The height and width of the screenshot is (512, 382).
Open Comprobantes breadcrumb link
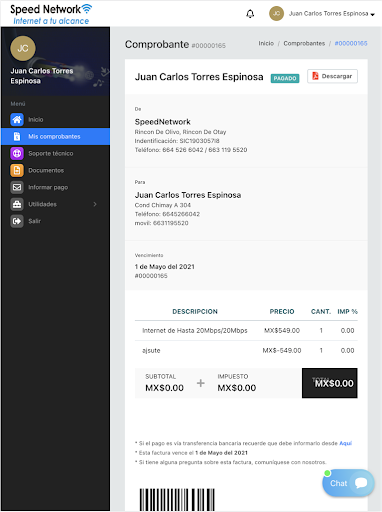click(304, 43)
